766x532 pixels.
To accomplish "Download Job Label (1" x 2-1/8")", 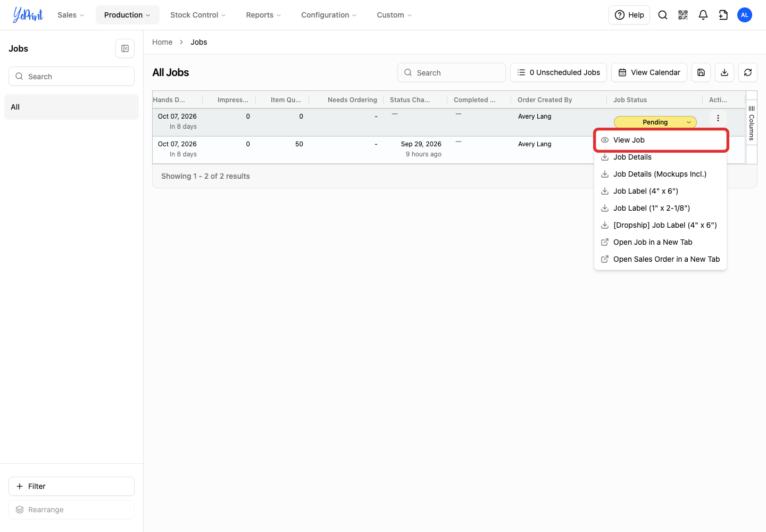I will [x=660, y=208].
